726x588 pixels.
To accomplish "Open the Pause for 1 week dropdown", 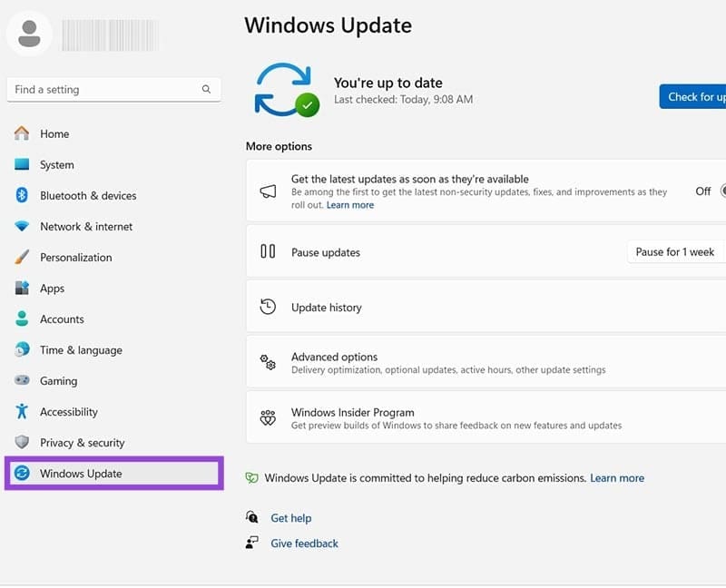I will 675,252.
